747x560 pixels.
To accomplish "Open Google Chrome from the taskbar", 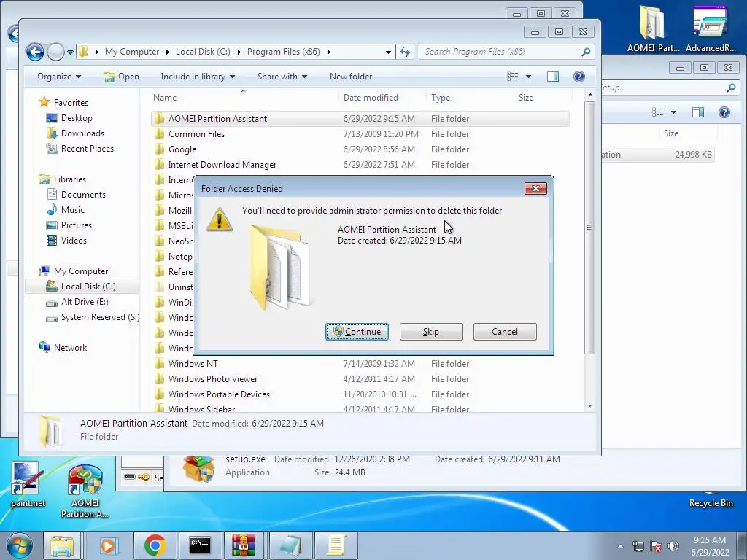I will (155, 545).
